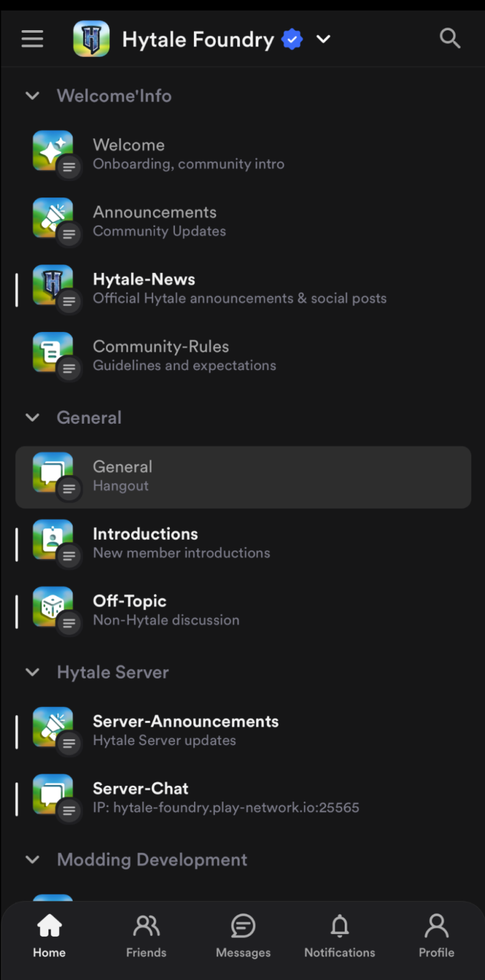Tap the Hytale-News channel logo icon
Image resolution: width=485 pixels, height=980 pixels.
pos(53,285)
